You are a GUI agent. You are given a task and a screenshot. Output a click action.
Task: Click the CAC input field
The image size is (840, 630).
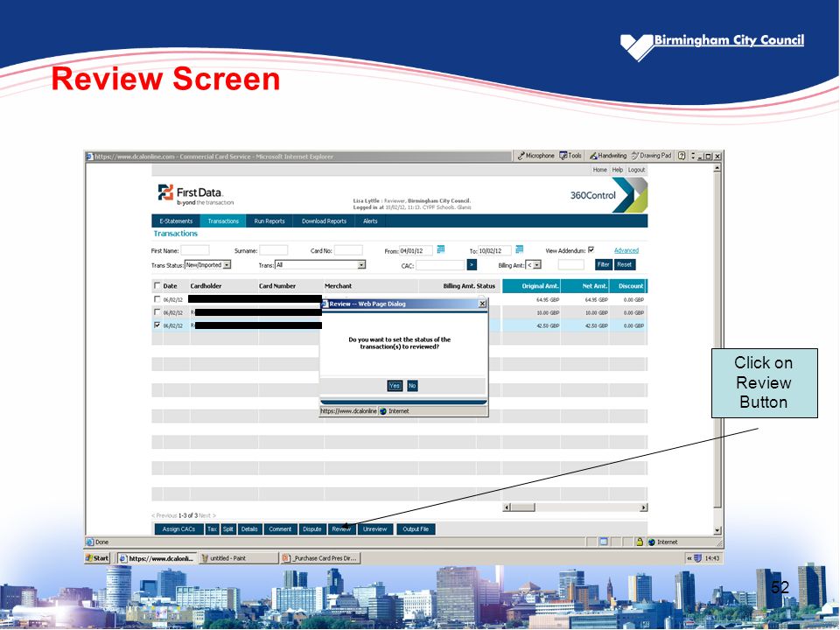coord(440,265)
